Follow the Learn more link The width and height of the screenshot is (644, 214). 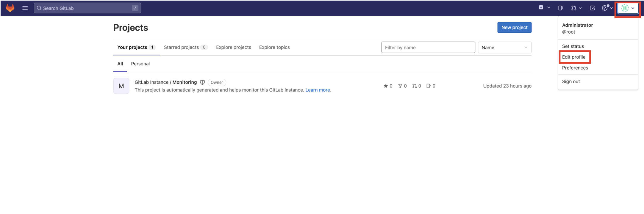318,90
